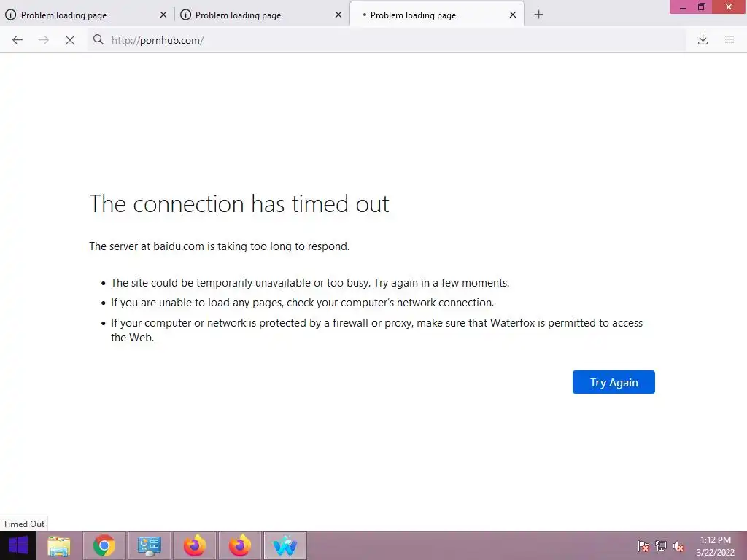
Task: Switch to the second Problem loading page tab
Action: click(262, 15)
